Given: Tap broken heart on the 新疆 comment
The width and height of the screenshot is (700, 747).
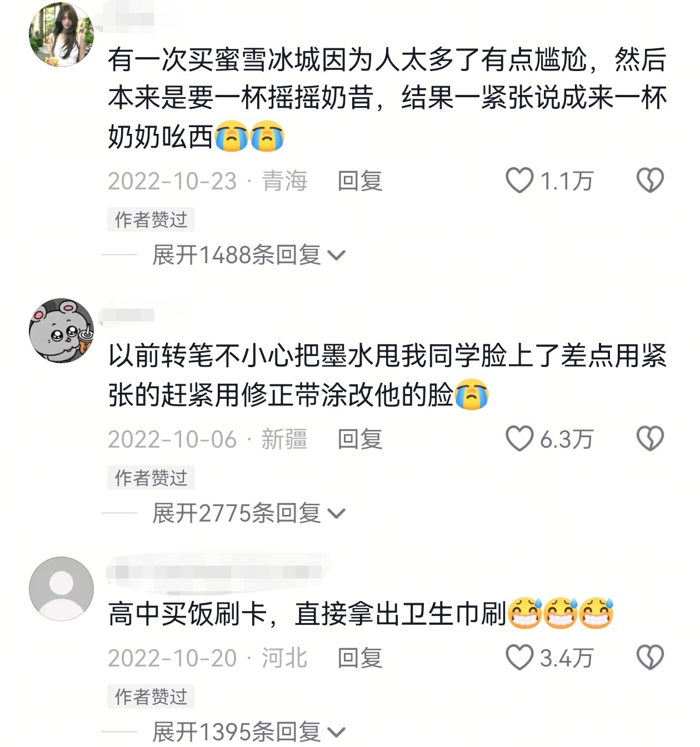Looking at the screenshot, I should point(650,439).
